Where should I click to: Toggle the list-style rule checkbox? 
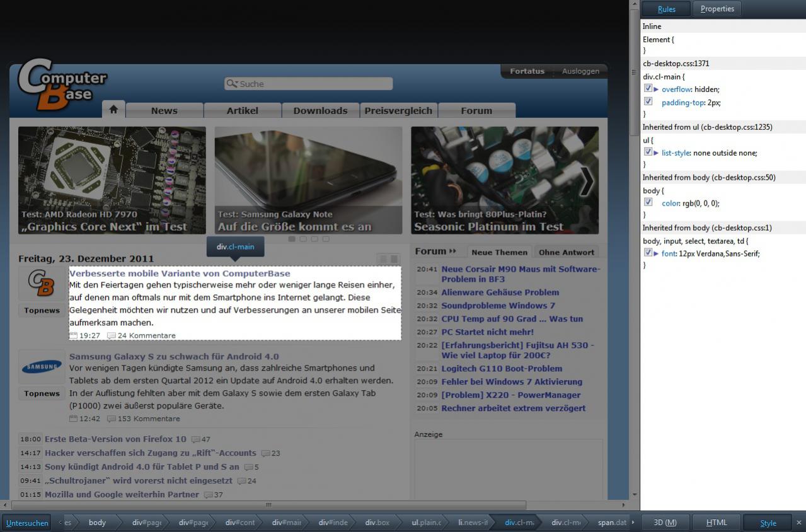pyautogui.click(x=648, y=152)
